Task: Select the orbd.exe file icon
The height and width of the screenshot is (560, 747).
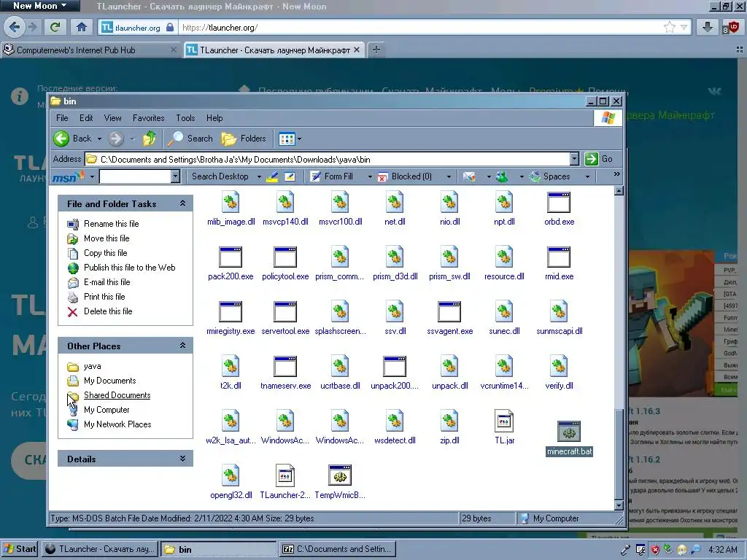Action: (x=559, y=203)
